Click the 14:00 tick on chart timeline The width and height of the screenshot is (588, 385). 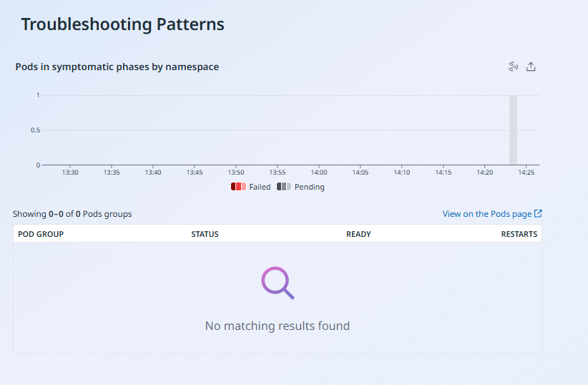[319, 172]
